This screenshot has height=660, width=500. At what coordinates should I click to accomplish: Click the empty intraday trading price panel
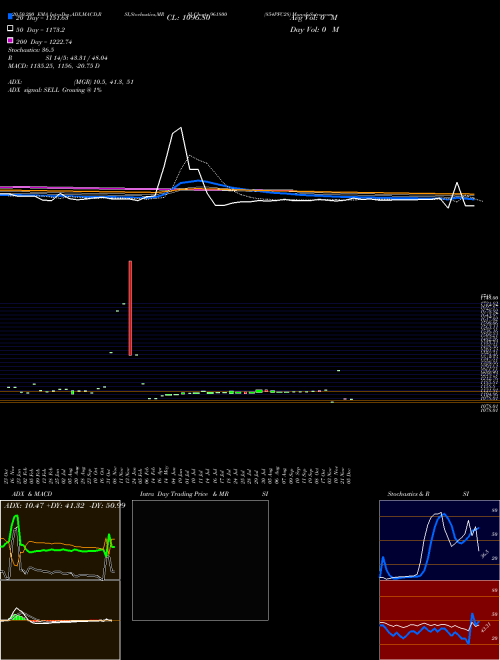pyautogui.click(x=200, y=560)
